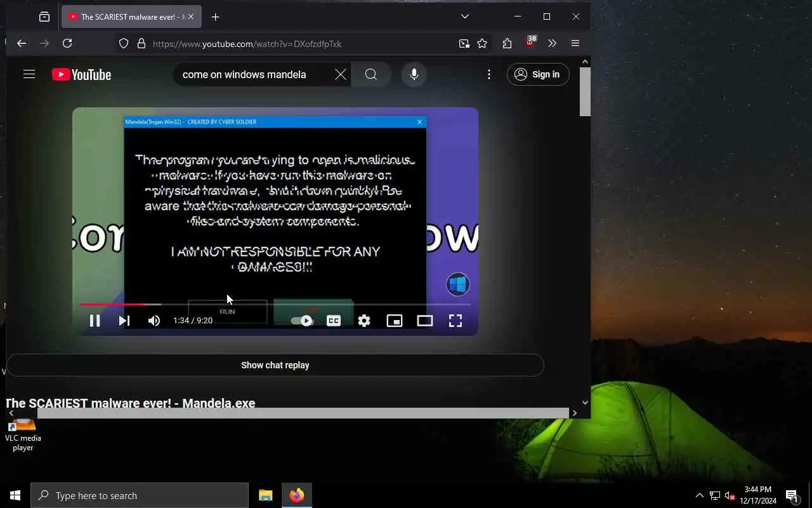Go to YouTube home logo
This screenshot has width=812, height=508.
pos(81,75)
